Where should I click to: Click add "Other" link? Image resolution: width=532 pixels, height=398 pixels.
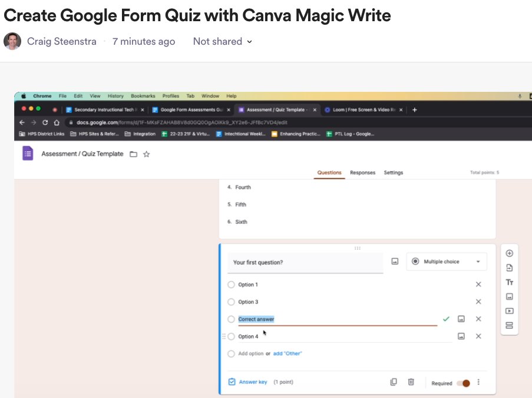pos(288,354)
